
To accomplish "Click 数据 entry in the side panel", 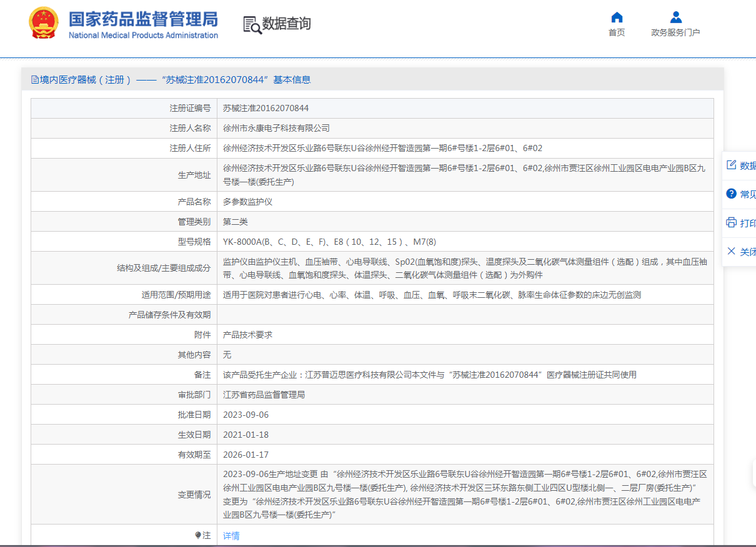I will click(x=748, y=165).
